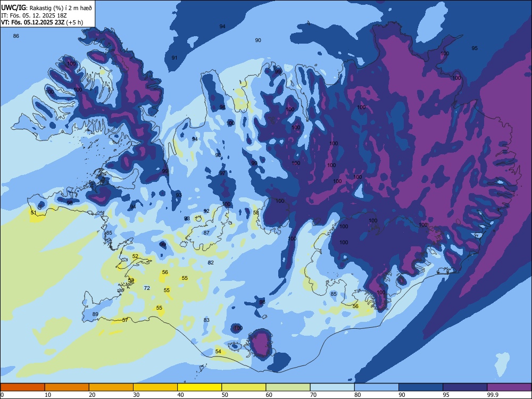Click the '72' humidity value on the map
532x399 pixels.
click(x=147, y=288)
